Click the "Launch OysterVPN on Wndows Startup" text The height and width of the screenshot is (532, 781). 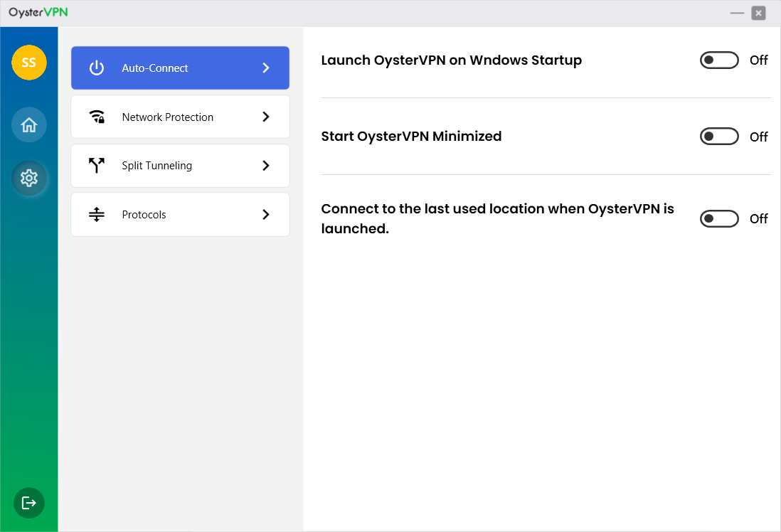(451, 60)
